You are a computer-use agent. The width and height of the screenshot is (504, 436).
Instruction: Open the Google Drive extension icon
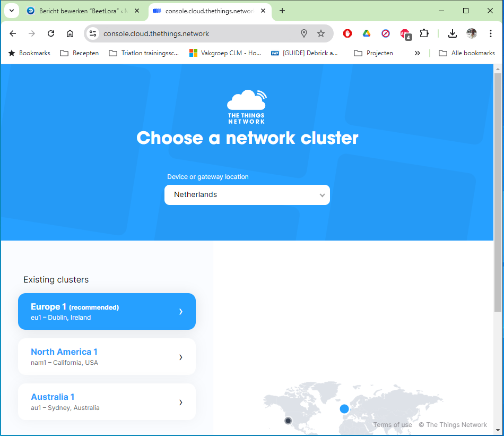tap(367, 33)
